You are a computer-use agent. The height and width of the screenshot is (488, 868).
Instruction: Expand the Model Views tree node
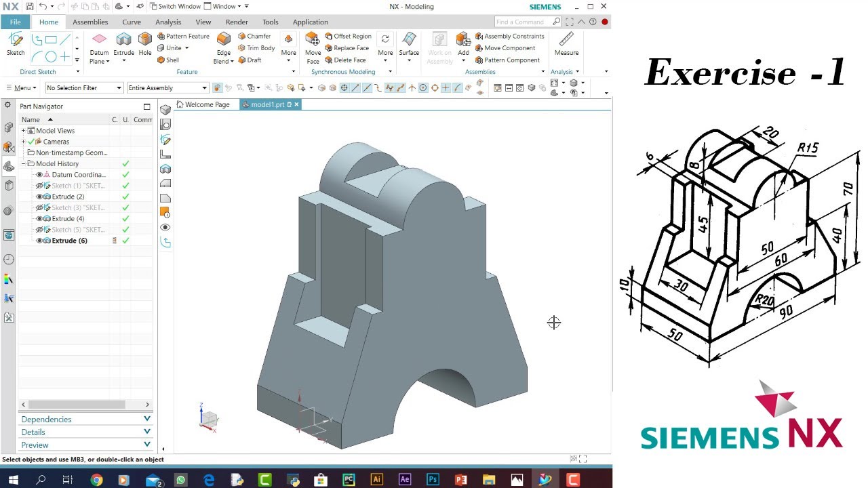(x=24, y=131)
